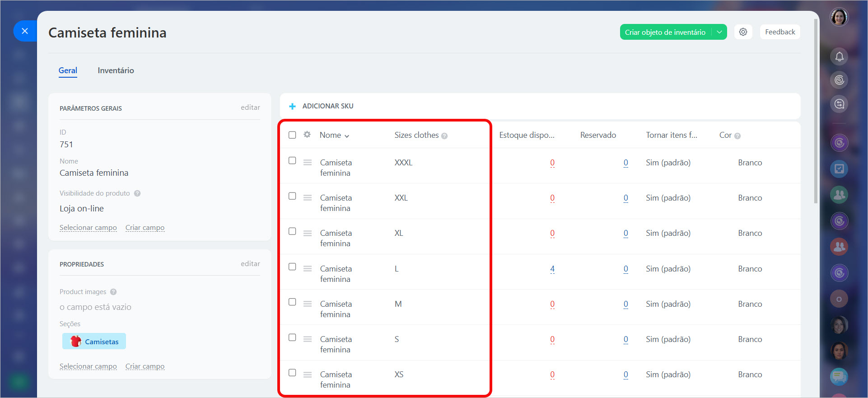Select Sim (padrão) in the XL row
The width and height of the screenshot is (868, 398).
tap(668, 233)
